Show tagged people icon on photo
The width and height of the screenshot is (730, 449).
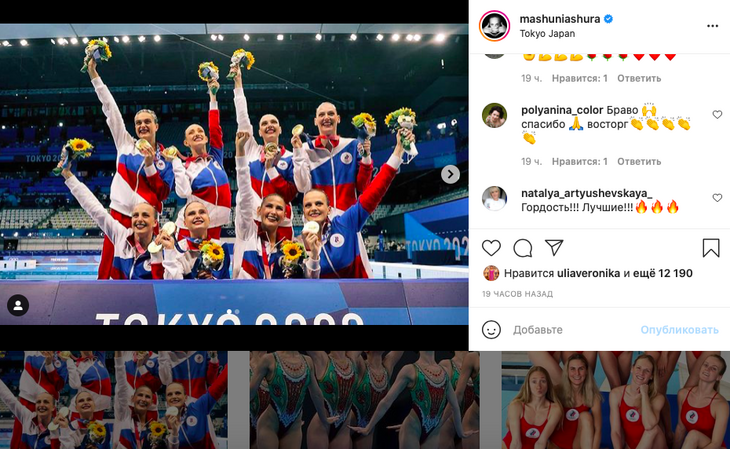(18, 306)
